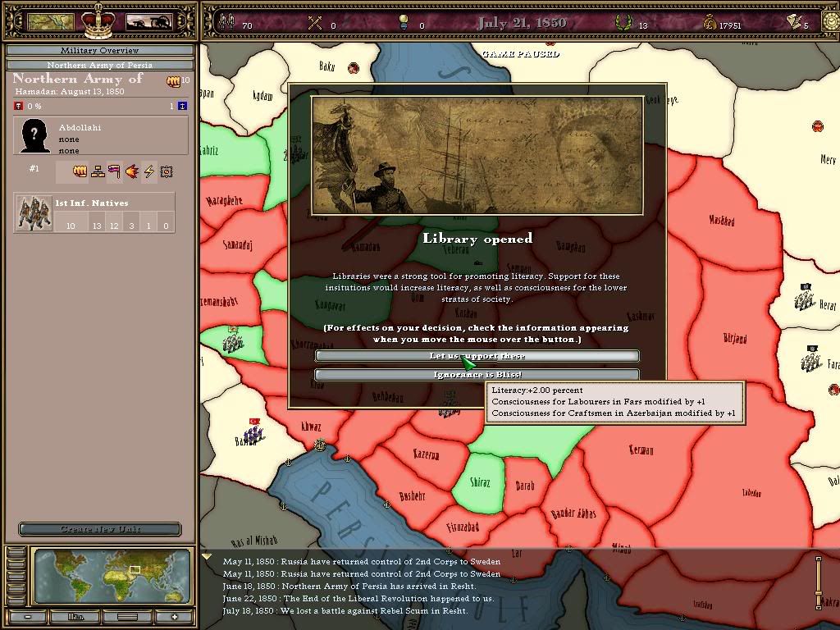Choose "Ignorance is Bliss!" option
This screenshot has width=840, height=630.
[x=477, y=374]
